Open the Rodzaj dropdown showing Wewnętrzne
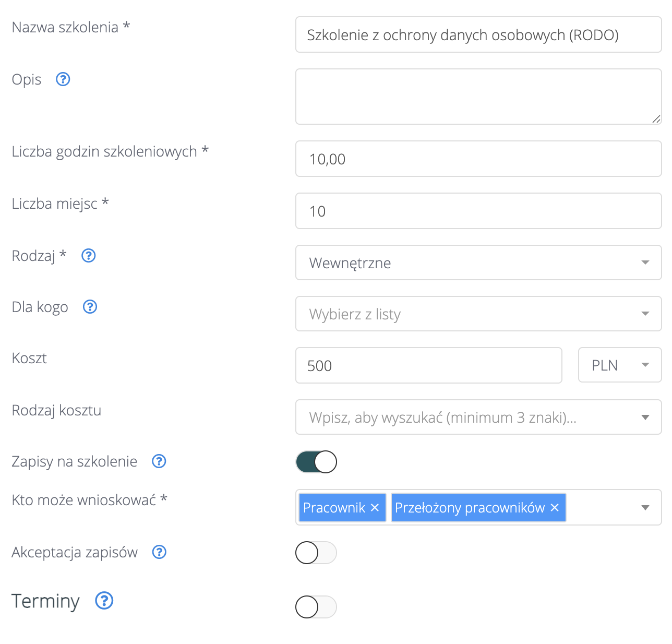The height and width of the screenshot is (644, 672). tap(478, 263)
